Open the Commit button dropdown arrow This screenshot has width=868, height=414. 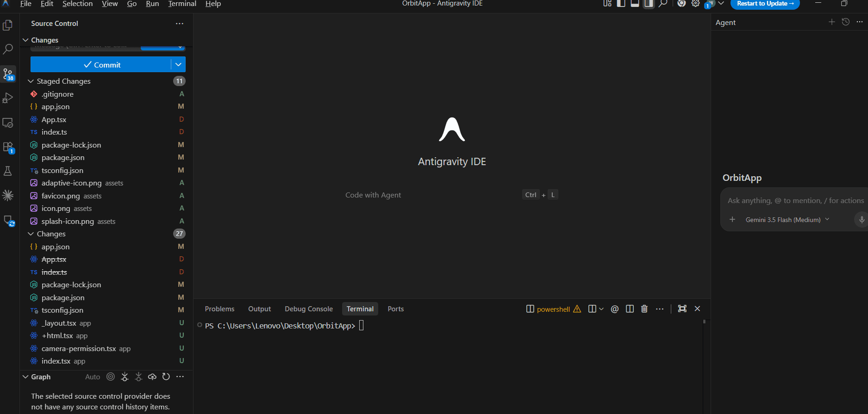click(x=178, y=64)
